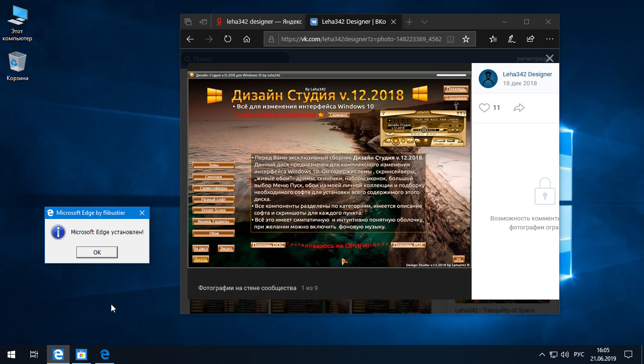The width and height of the screenshot is (644, 364).
Task: Click OK in the Microsoft Edge installed dialog
Action: coord(97,252)
